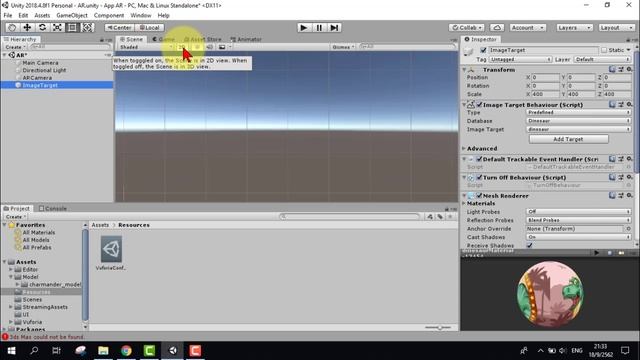640x360 pixels.
Task: Toggle Local handle rotation
Action: click(x=149, y=27)
